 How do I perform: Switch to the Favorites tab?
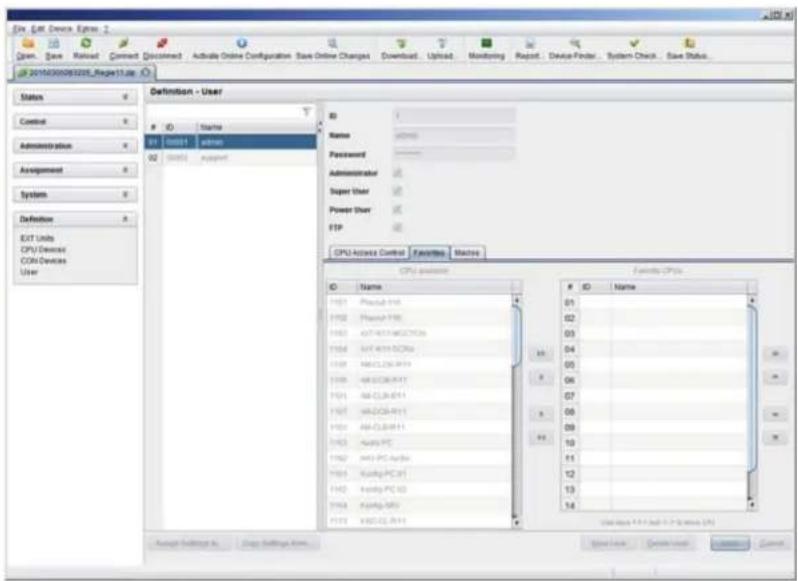click(x=430, y=252)
